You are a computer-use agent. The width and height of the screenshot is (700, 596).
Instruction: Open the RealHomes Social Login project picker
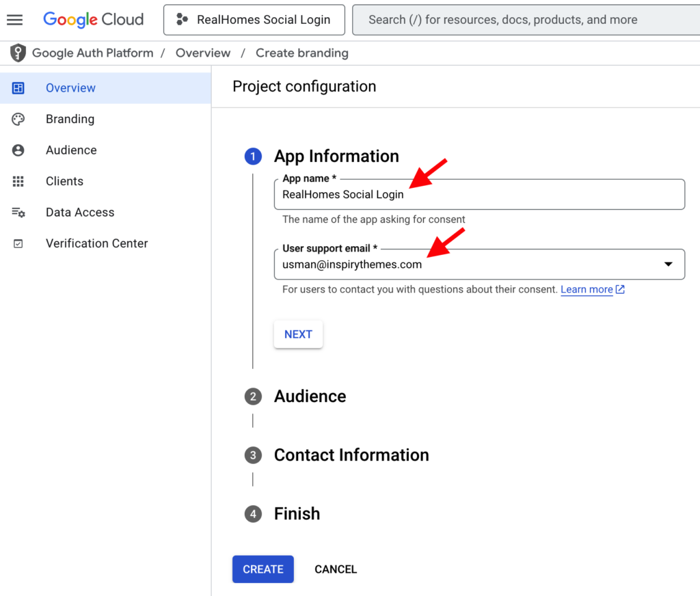coord(254,20)
